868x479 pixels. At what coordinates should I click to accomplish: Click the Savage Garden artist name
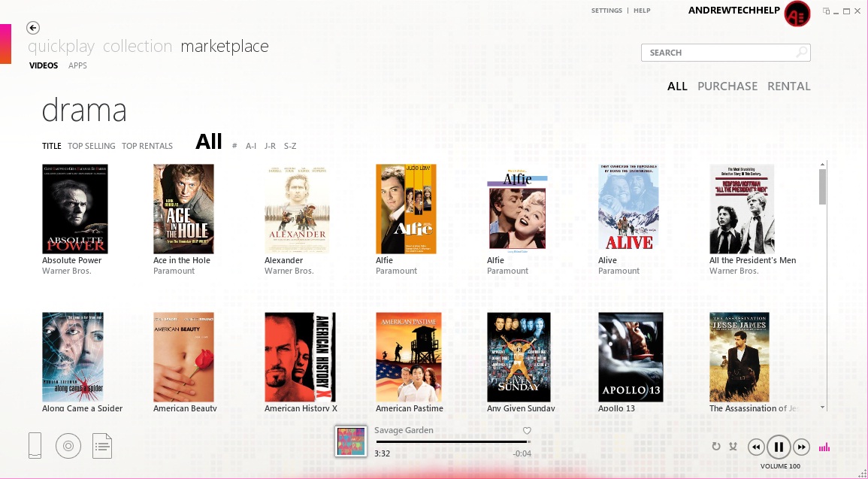coord(404,430)
